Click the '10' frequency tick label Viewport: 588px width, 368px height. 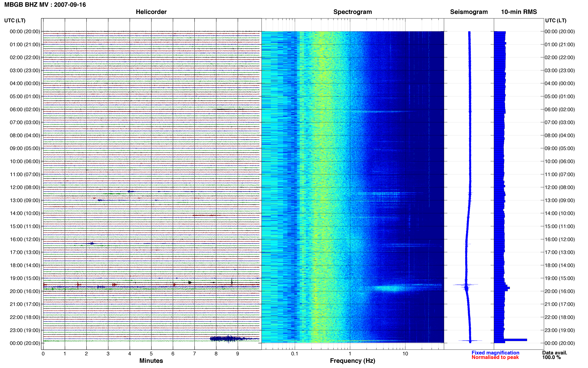coord(405,354)
